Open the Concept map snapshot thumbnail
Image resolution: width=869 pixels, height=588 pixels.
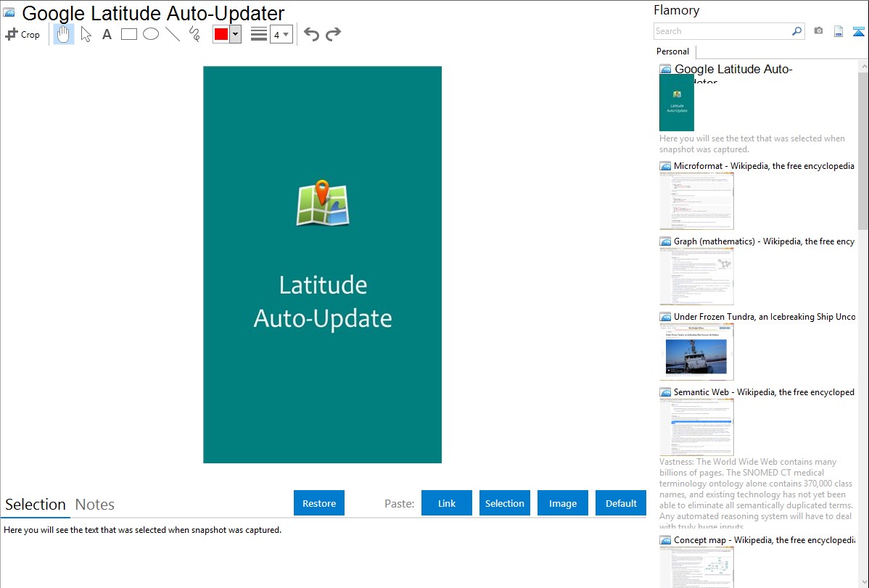point(696,567)
